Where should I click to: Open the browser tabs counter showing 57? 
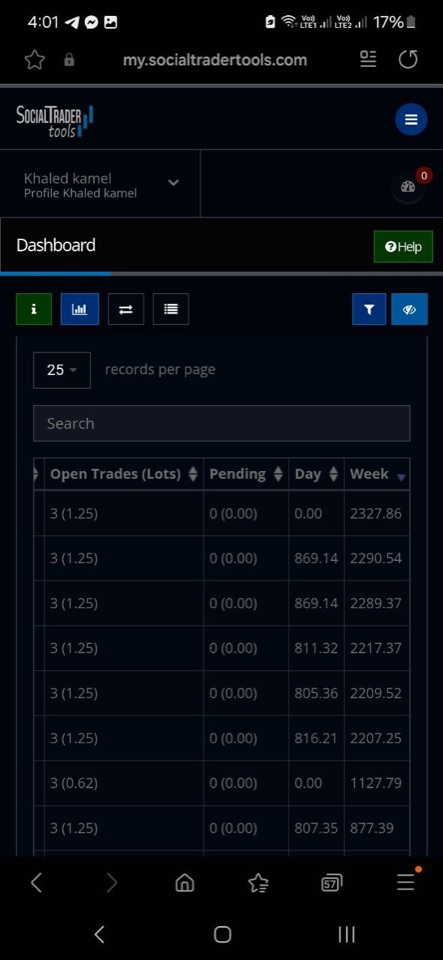click(x=331, y=882)
